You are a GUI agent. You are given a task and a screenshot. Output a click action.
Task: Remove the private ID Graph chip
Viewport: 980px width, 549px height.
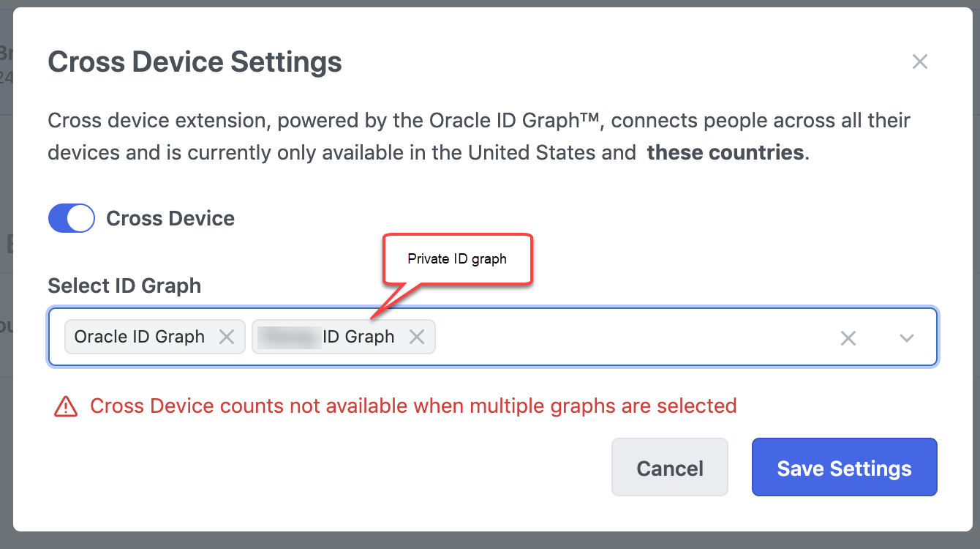[416, 337]
